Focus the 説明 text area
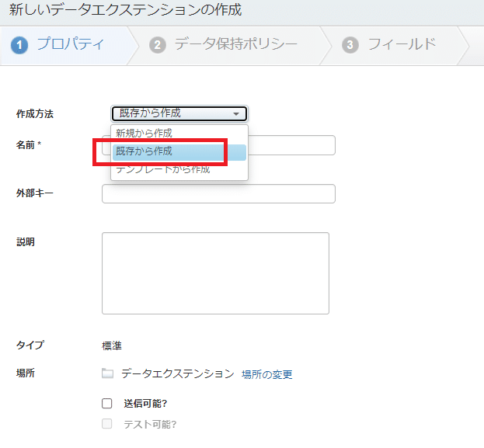The image size is (484, 448). pyautogui.click(x=215, y=273)
